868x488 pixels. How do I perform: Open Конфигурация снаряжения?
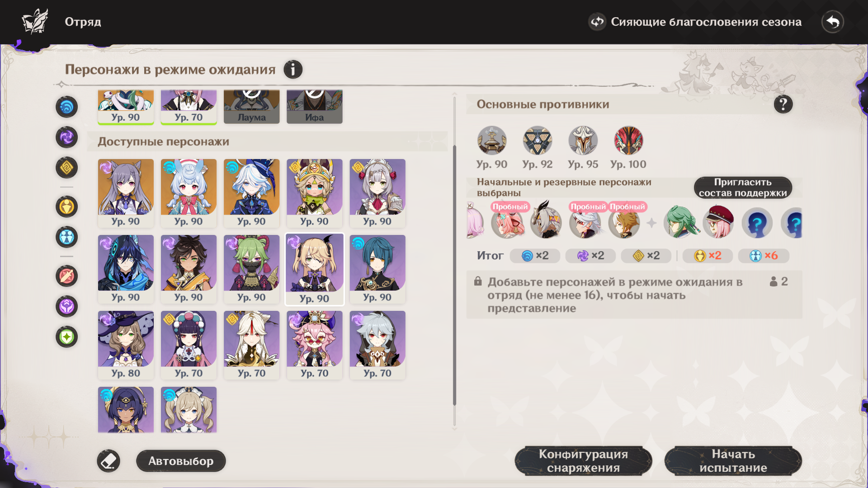pos(583,461)
